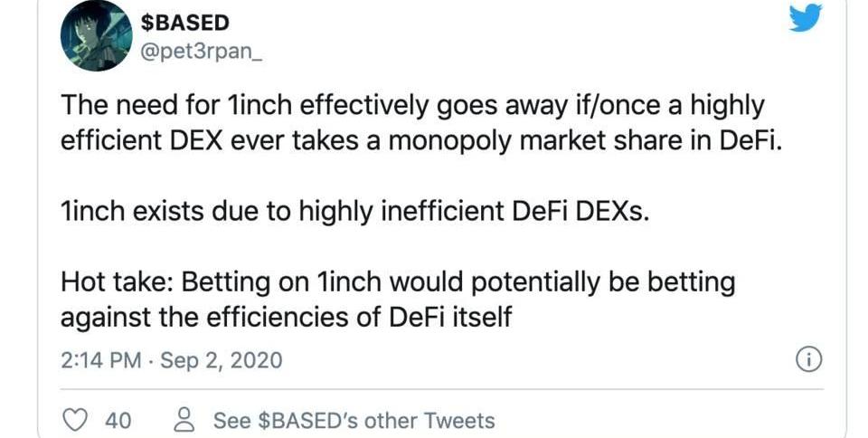The image size is (868, 438).
Task: Open the $BASED profile avatar
Action: [x=97, y=35]
